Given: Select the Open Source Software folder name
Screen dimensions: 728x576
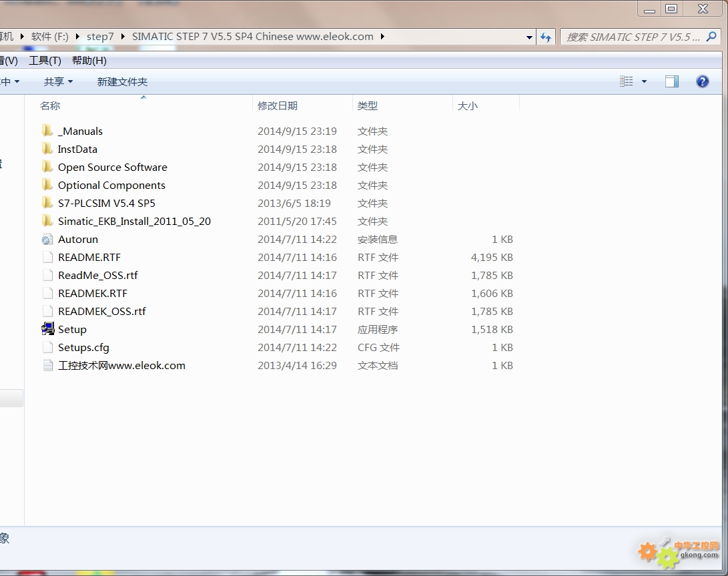Looking at the screenshot, I should [112, 168].
